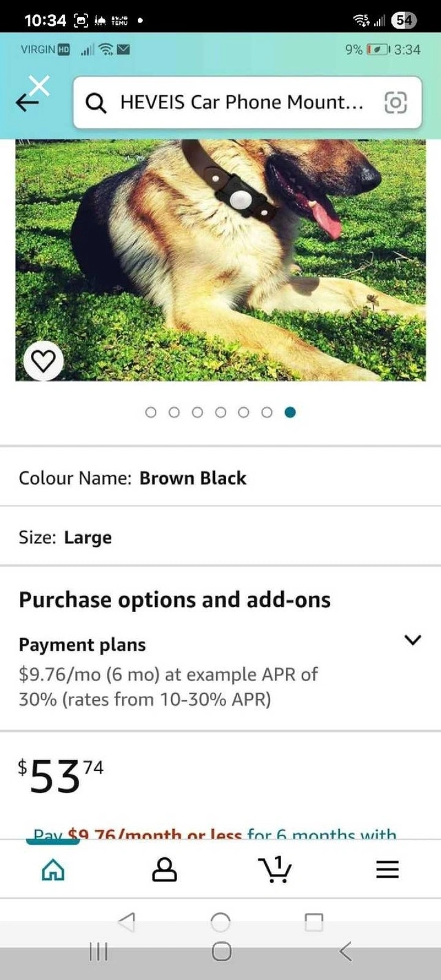Open the account profile tab

pos(164,870)
